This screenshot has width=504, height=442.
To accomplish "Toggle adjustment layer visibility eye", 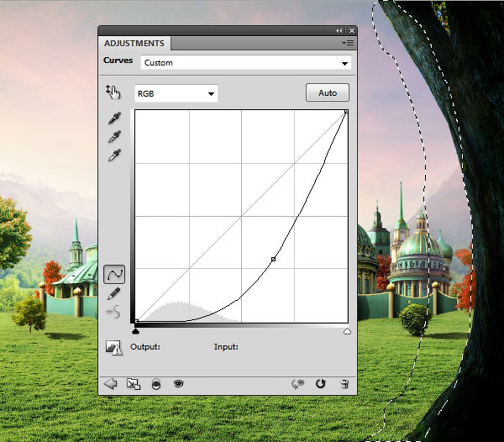I will [x=178, y=383].
